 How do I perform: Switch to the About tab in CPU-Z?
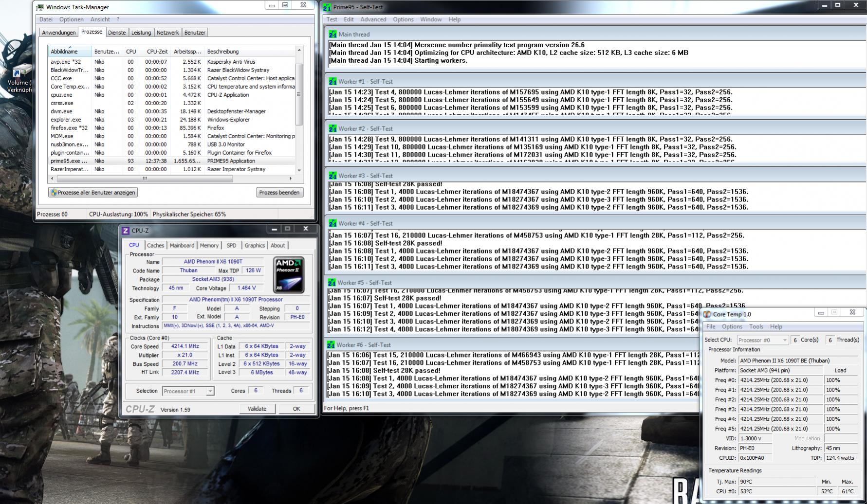point(278,246)
